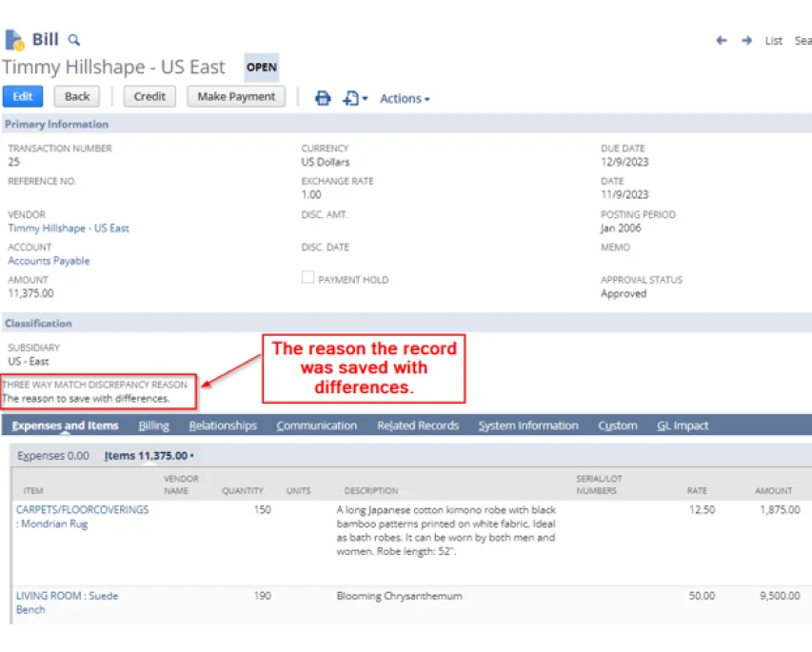The width and height of the screenshot is (812, 652).
Task: Go to previous record with left arrow
Action: (722, 41)
